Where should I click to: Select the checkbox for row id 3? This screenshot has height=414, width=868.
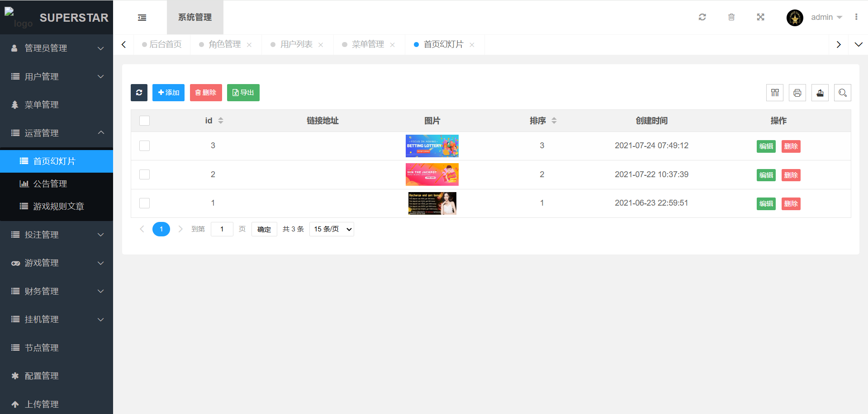(145, 146)
